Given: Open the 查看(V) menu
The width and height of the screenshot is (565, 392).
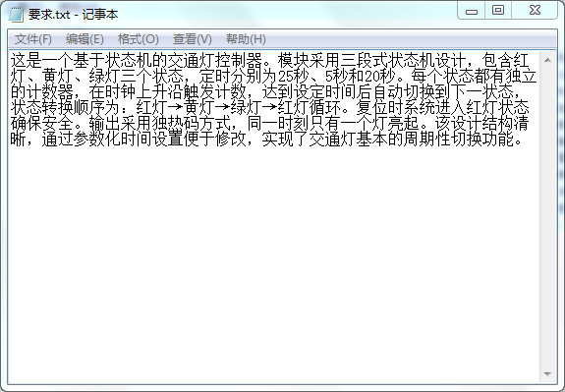Looking at the screenshot, I should [192, 39].
